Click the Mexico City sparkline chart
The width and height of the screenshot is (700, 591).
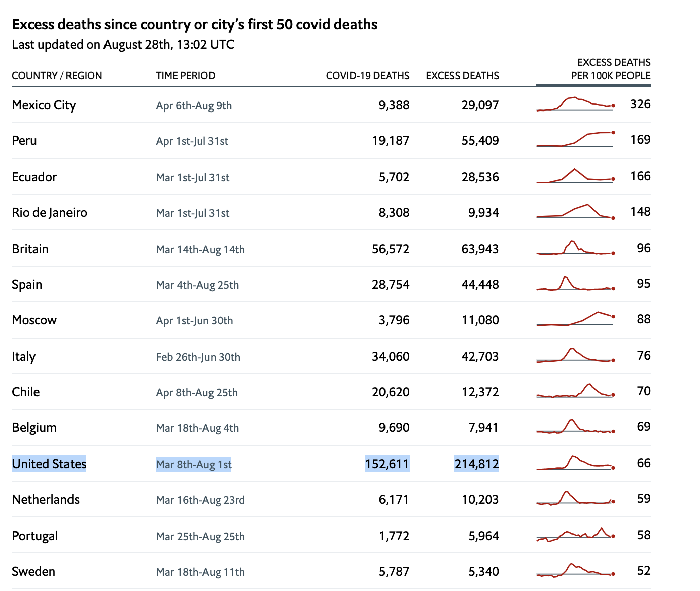pos(575,104)
